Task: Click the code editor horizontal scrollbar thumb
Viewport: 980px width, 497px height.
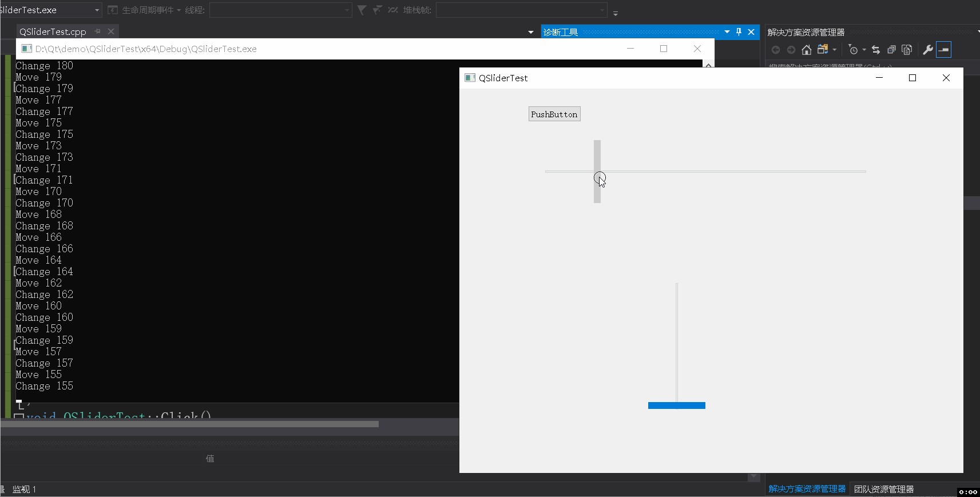Action: click(189, 424)
